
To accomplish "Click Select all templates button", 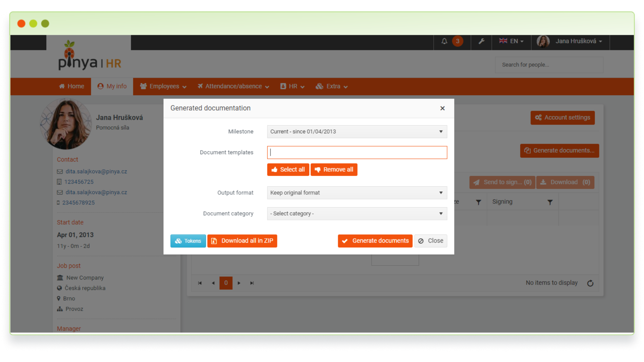I will 288,170.
